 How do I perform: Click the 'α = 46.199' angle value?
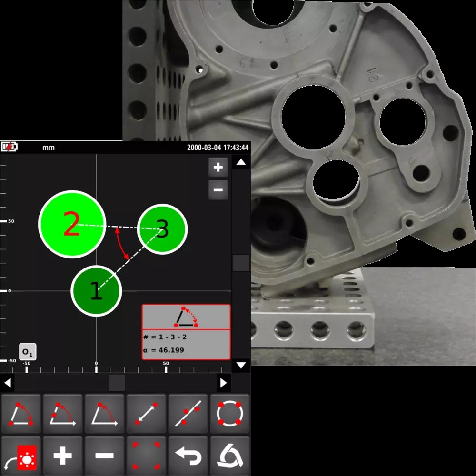164,350
